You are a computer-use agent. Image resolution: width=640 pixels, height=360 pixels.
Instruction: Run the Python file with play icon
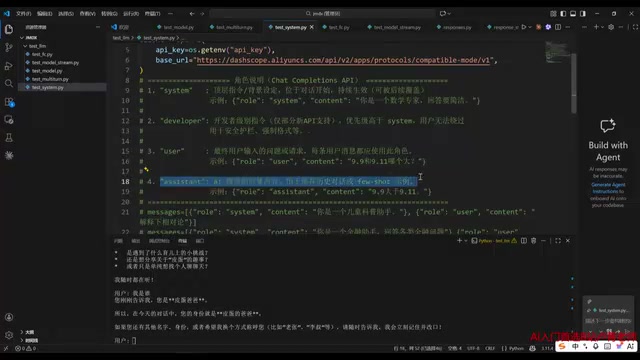pyautogui.click(x=524, y=27)
